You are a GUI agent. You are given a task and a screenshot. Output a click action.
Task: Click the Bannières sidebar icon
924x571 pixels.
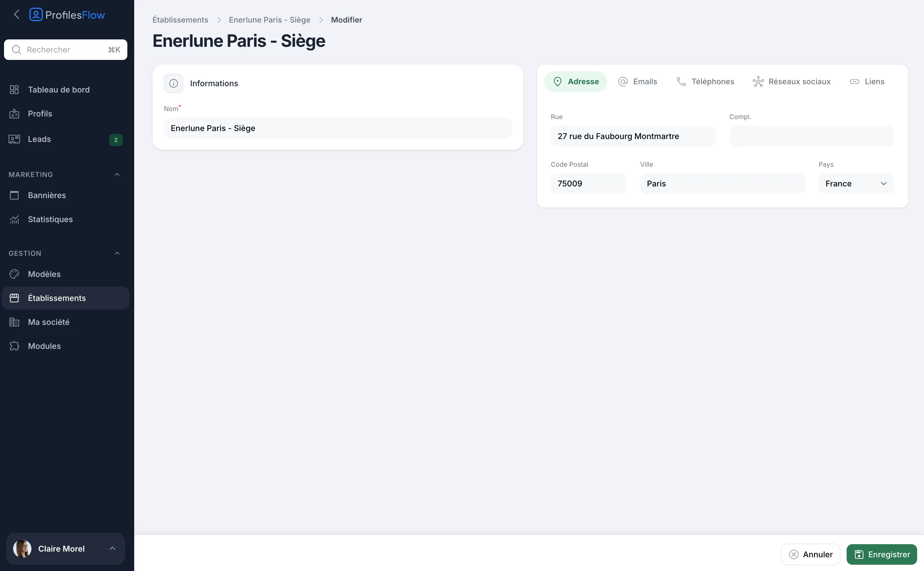pyautogui.click(x=14, y=195)
